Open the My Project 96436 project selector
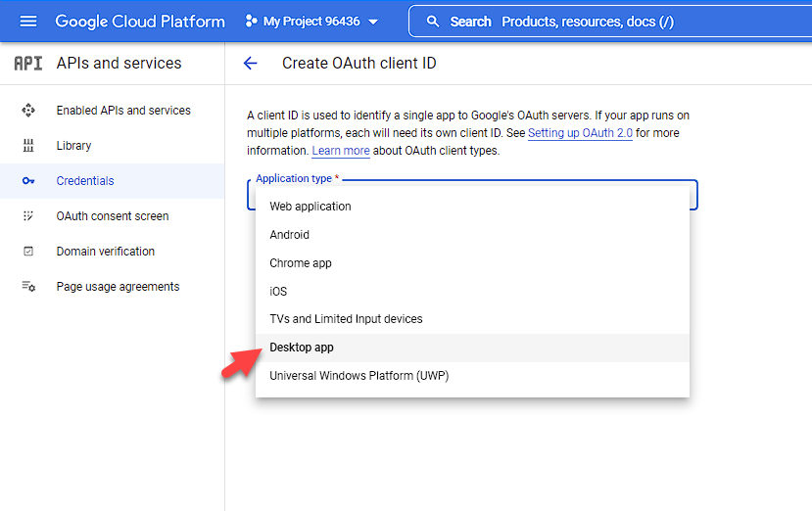 tap(311, 22)
